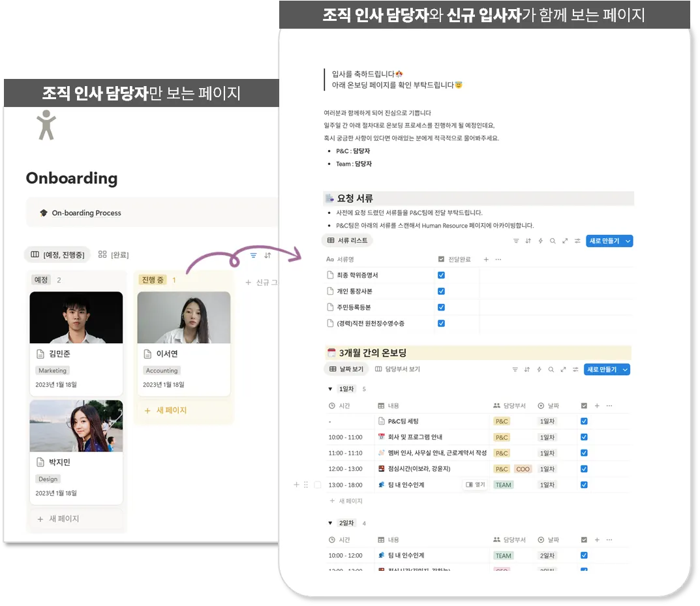Switch to 담당부서 보기 view tab

[x=398, y=369]
